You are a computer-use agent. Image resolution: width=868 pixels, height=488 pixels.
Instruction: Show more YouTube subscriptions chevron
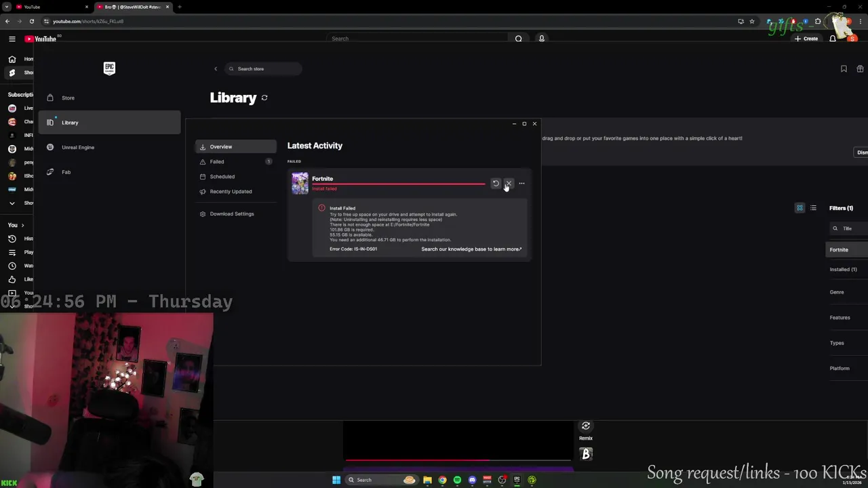12,203
